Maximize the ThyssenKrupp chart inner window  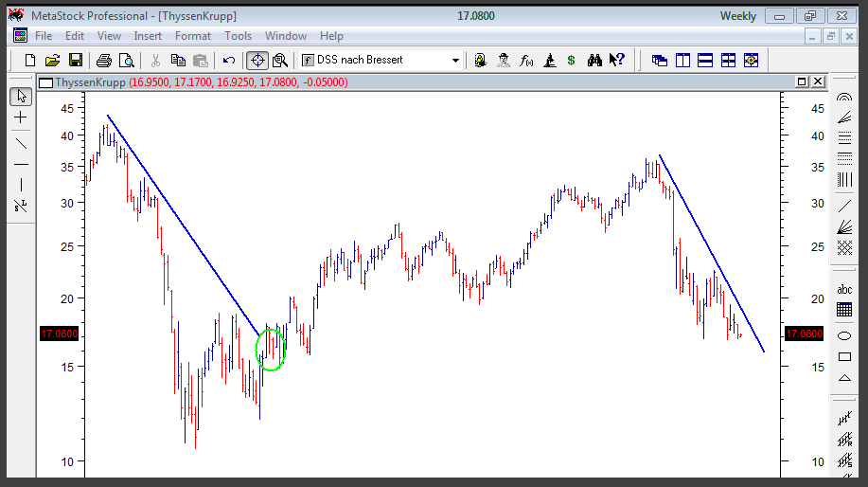pyautogui.click(x=802, y=82)
